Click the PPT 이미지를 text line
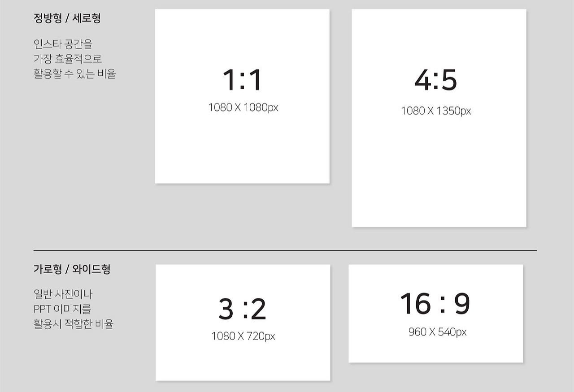The height and width of the screenshot is (392, 574). coord(62,309)
